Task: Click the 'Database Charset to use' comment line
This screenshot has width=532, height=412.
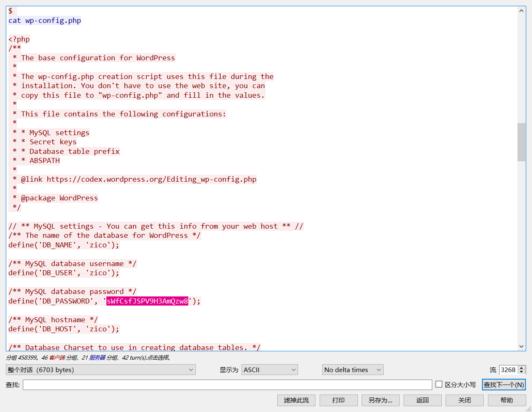Action: point(134,347)
